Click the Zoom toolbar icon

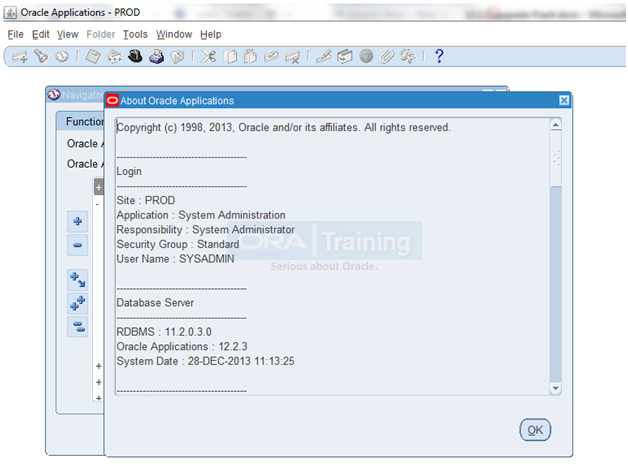tap(345, 56)
